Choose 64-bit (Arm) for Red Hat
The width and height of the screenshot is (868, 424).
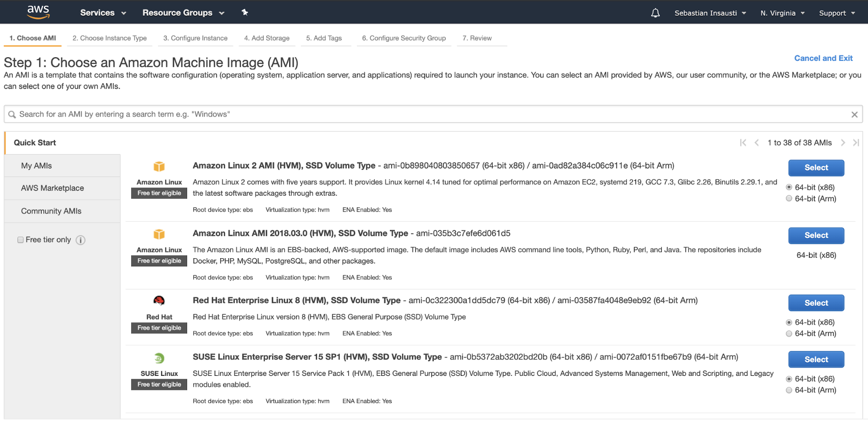[x=789, y=334]
